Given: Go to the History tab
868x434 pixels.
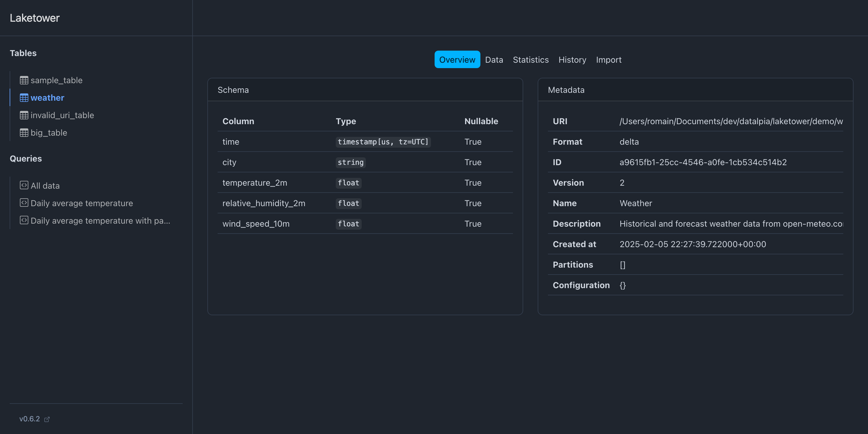Looking at the screenshot, I should click(572, 60).
